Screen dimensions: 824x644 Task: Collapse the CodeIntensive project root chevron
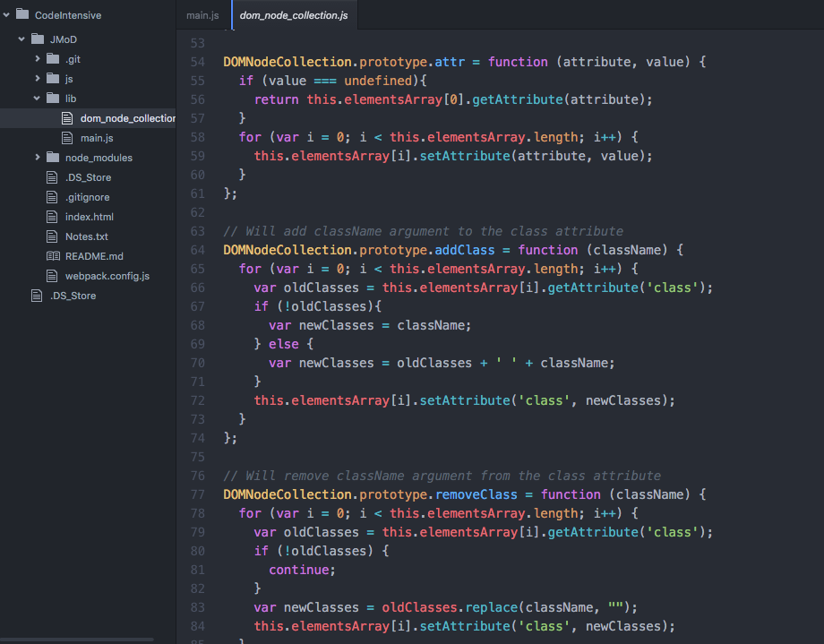click(6, 14)
